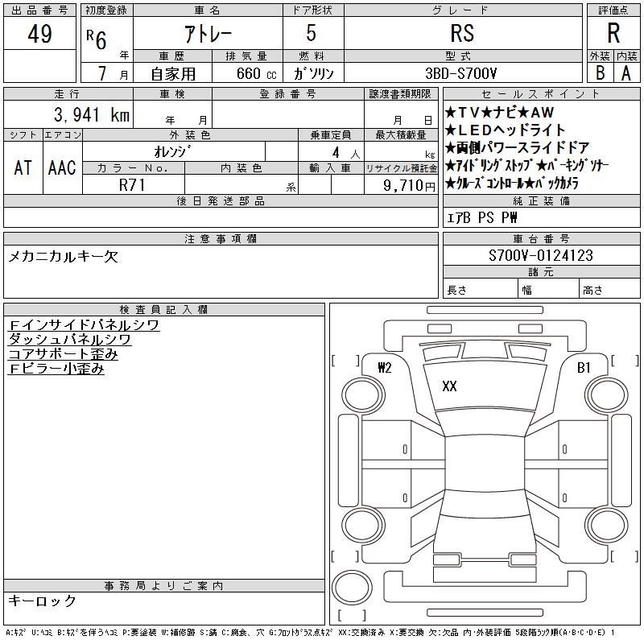The image size is (644, 644).
Task: Select the 評価点 header
Action: (x=613, y=10)
